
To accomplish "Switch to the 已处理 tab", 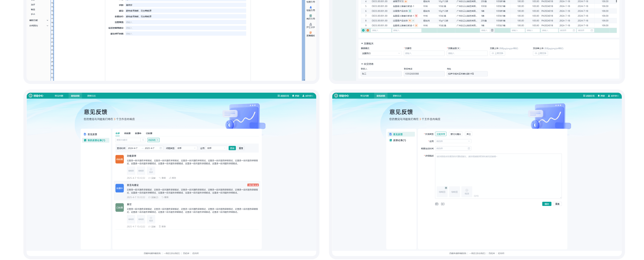I will [x=149, y=133].
